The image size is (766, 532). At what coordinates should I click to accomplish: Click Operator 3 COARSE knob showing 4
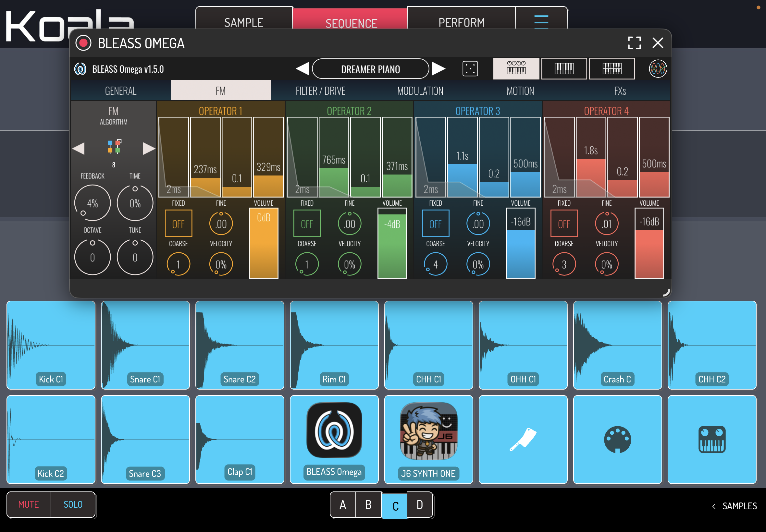coord(436,264)
